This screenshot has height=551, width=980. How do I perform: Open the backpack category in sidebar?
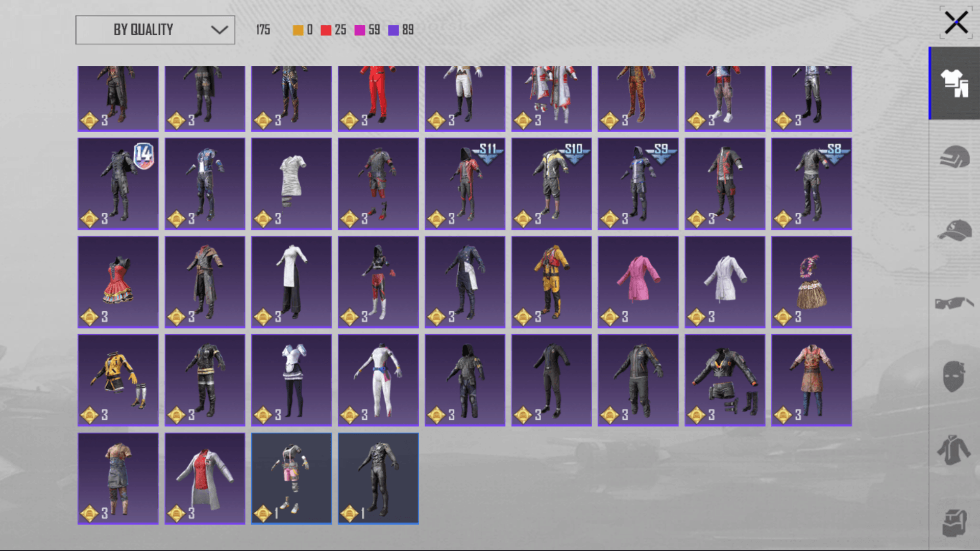(x=954, y=523)
